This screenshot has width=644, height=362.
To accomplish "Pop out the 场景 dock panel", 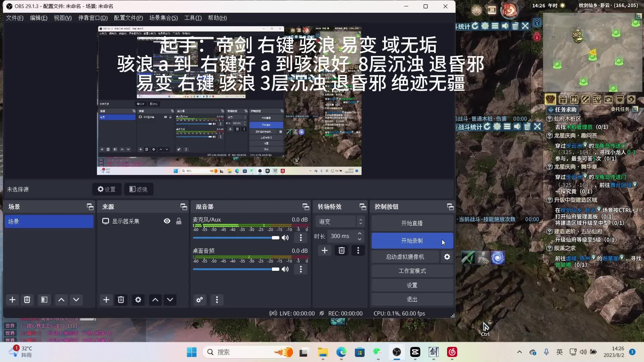I will (x=90, y=207).
